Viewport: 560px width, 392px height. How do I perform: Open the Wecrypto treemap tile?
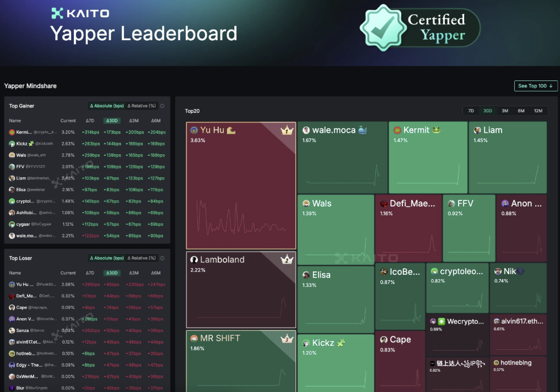click(457, 335)
